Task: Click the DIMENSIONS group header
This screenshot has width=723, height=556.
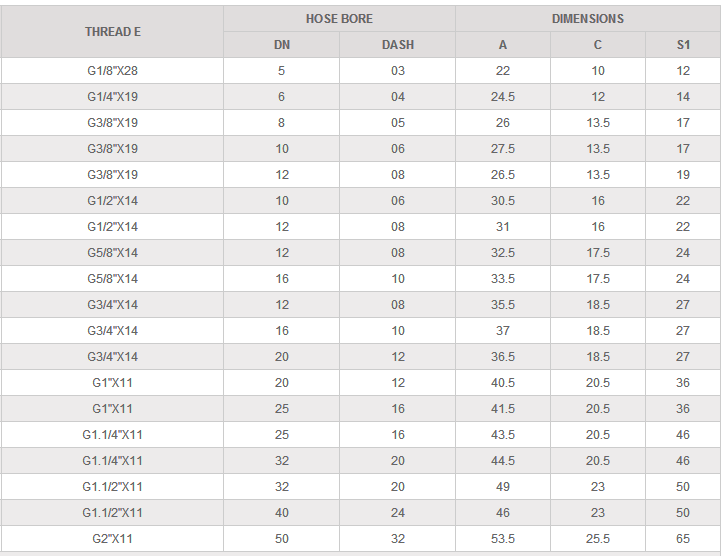Action: pos(587,19)
